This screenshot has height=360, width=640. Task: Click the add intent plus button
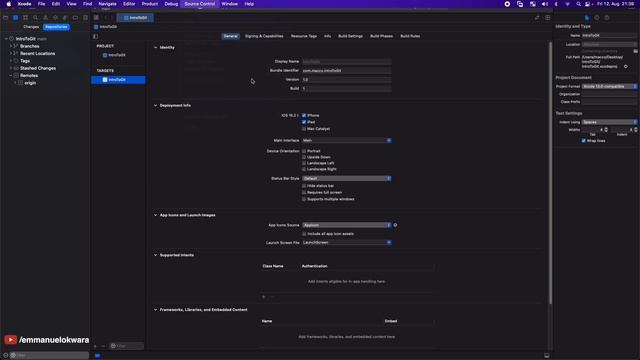264,297
